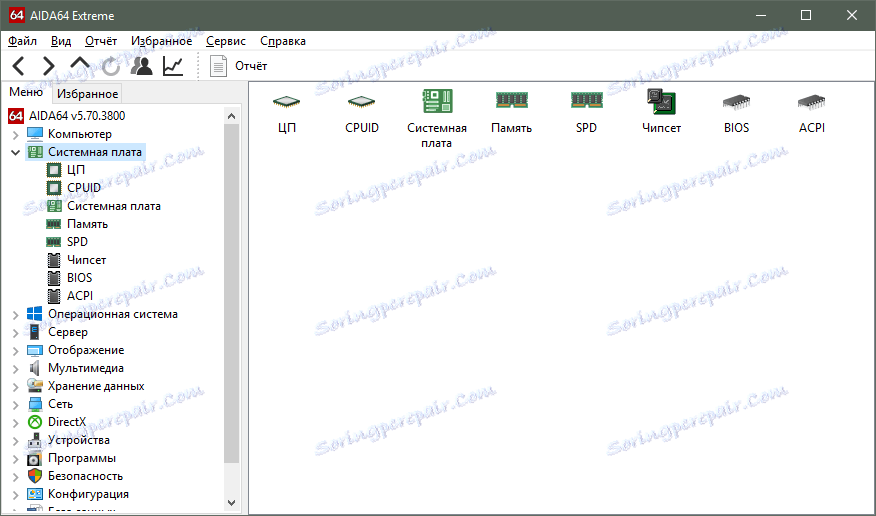Expand the Сеть tree node

click(16, 404)
